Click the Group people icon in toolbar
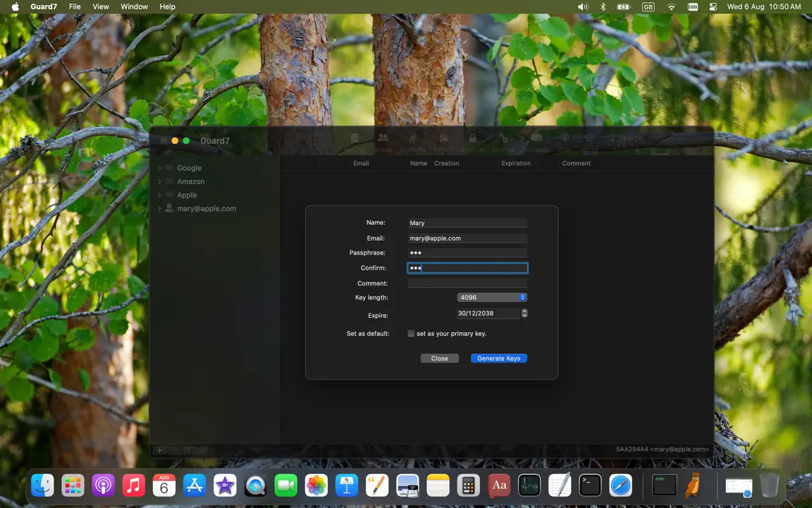Viewport: 812px width, 508px height. (x=383, y=138)
